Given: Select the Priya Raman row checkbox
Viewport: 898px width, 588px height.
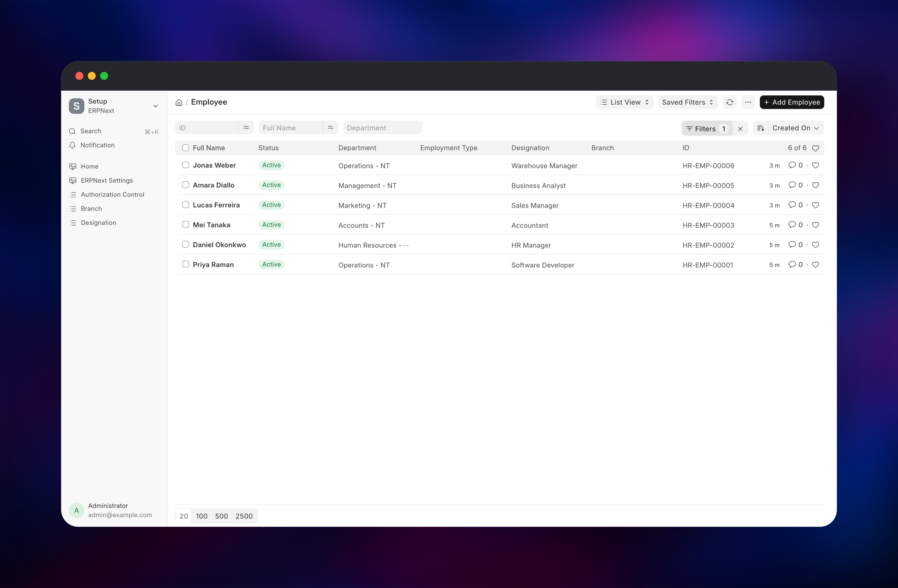Looking at the screenshot, I should click(186, 264).
